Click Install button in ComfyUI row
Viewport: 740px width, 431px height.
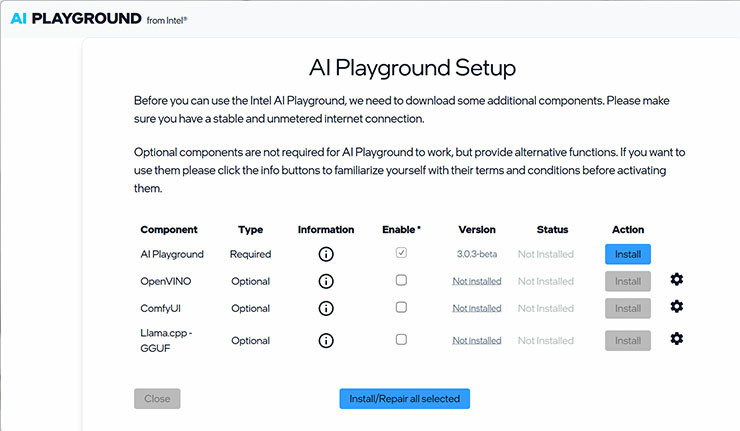(628, 308)
